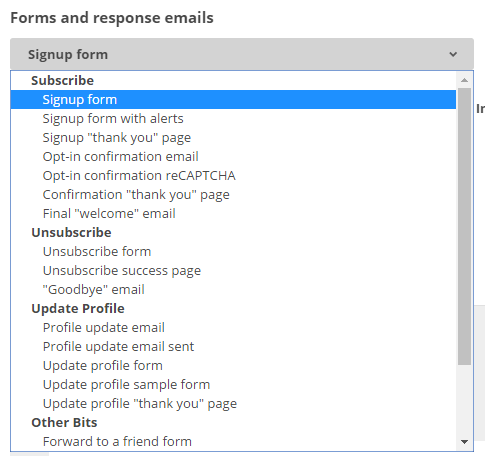Choose Update profile form
The height and width of the screenshot is (456, 485).
pos(233,365)
